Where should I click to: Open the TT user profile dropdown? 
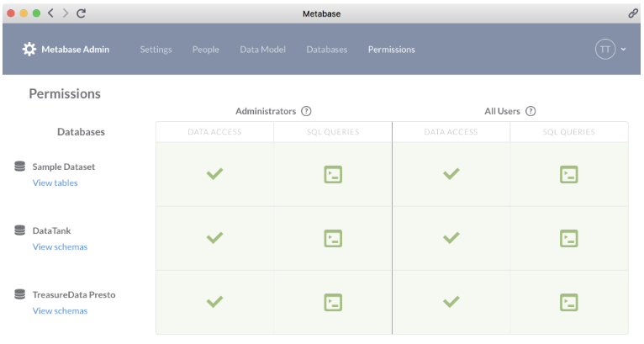(x=610, y=50)
